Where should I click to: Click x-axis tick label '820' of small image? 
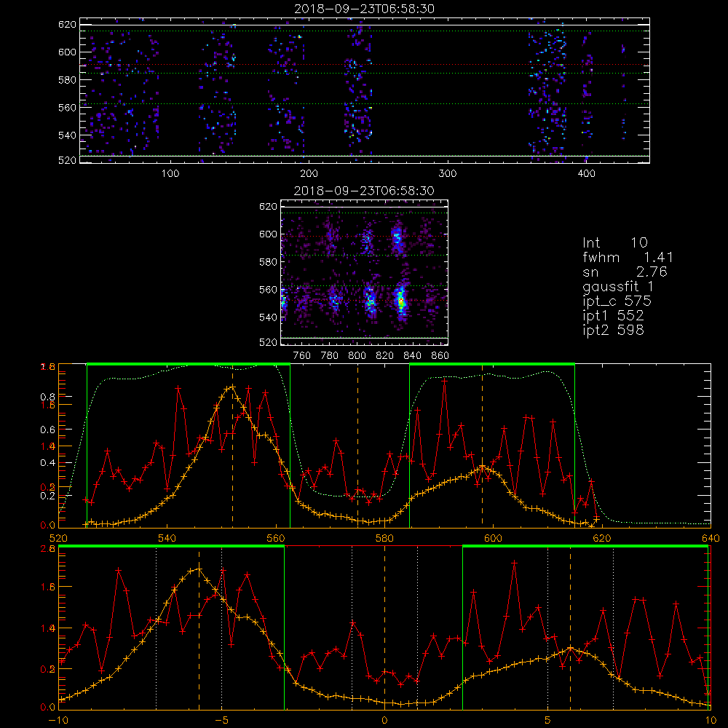point(385,356)
